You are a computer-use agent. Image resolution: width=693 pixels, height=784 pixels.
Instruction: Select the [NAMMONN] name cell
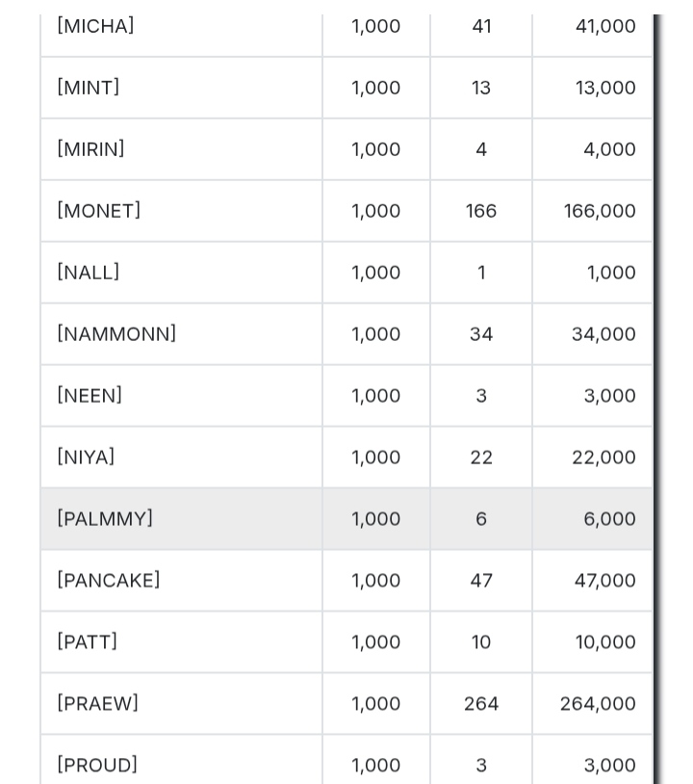pos(116,334)
